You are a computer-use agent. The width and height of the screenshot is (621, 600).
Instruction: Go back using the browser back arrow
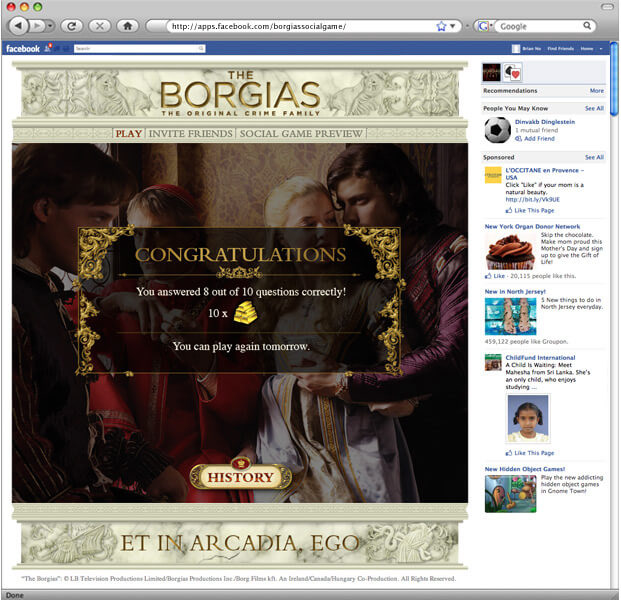click(x=18, y=26)
